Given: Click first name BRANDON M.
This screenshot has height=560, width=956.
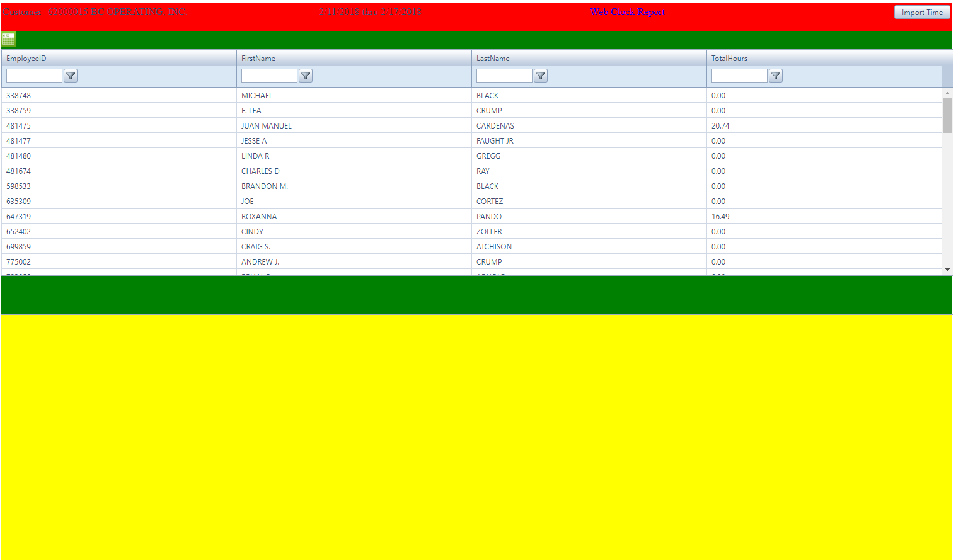Looking at the screenshot, I should point(265,186).
